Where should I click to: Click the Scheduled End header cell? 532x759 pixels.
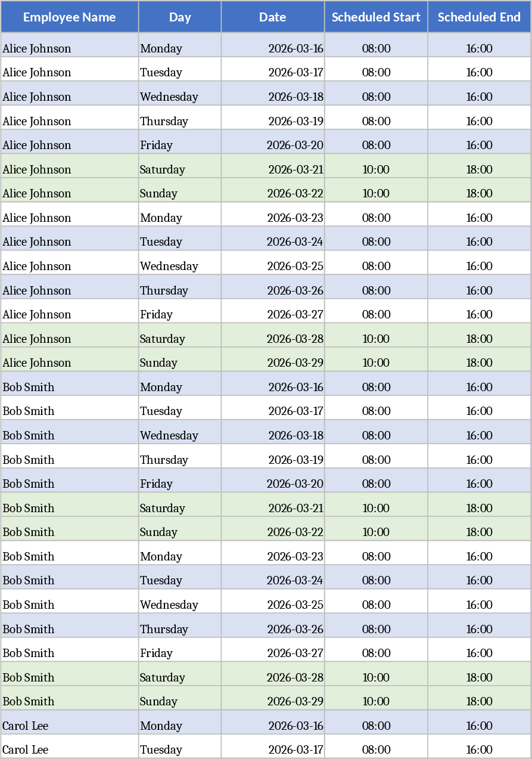coord(479,17)
